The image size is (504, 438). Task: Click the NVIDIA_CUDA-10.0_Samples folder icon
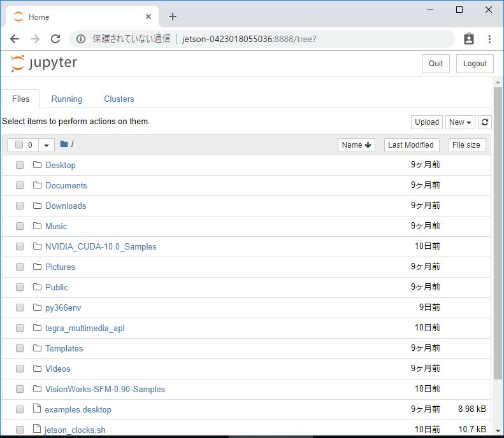click(38, 246)
